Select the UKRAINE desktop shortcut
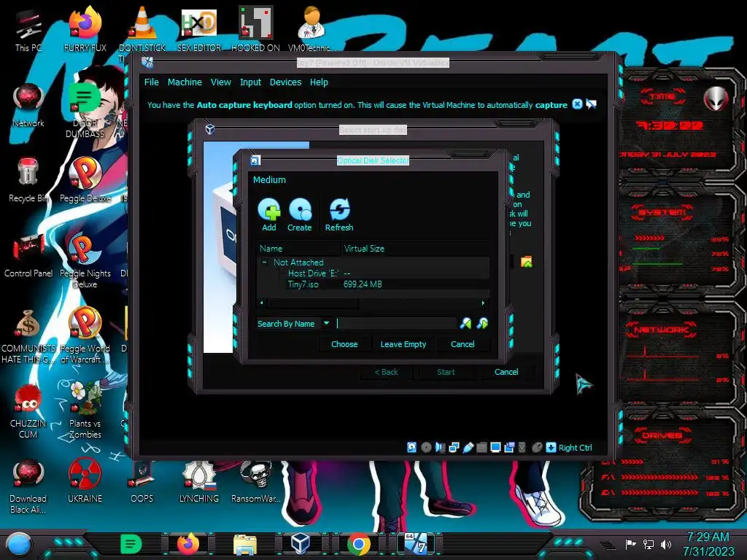 click(x=85, y=481)
